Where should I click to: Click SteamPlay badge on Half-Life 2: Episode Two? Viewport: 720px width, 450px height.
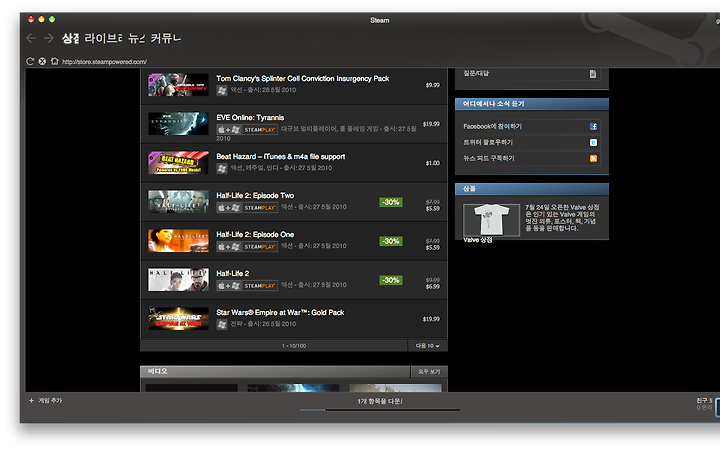[x=260, y=208]
